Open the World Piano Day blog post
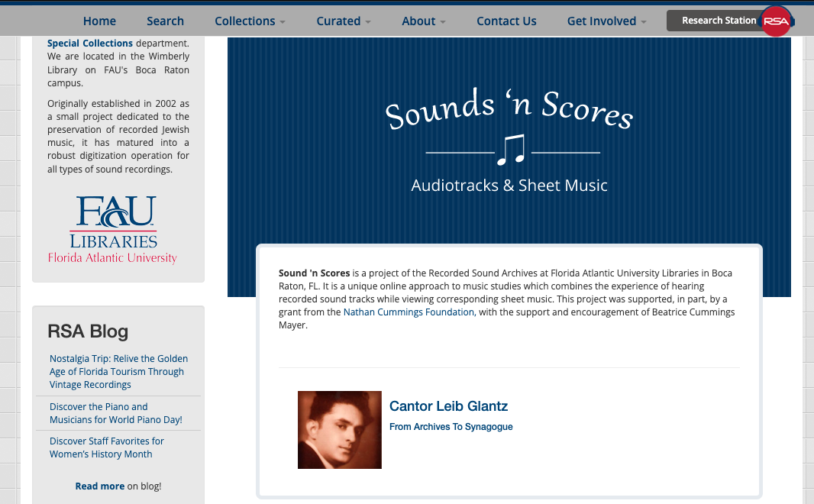The width and height of the screenshot is (814, 504). (x=115, y=413)
